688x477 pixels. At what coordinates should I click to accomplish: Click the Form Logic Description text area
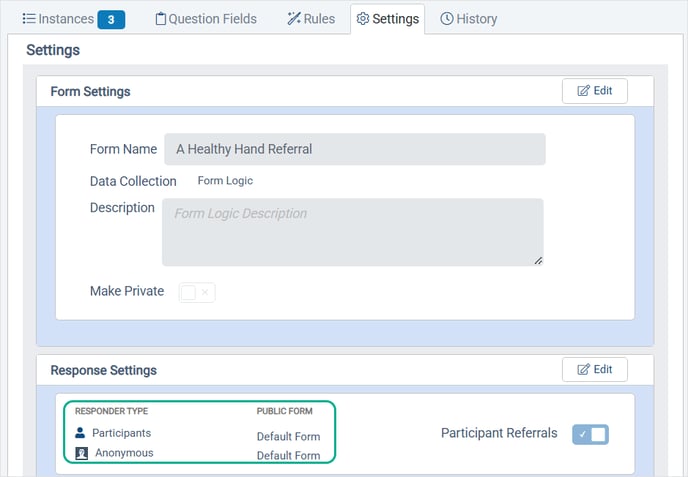click(353, 232)
